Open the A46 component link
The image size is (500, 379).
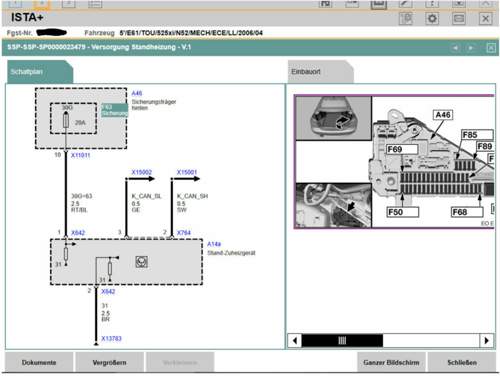(x=137, y=93)
